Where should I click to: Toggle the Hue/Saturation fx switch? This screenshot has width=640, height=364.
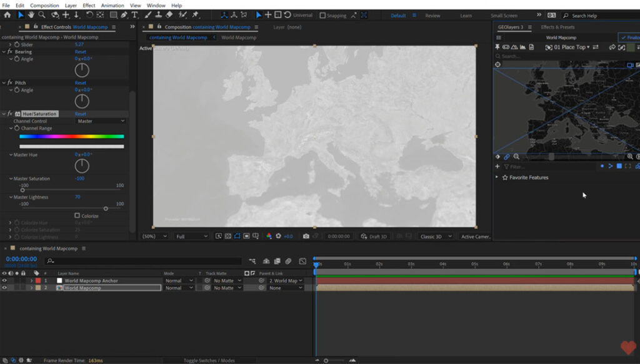tap(10, 114)
